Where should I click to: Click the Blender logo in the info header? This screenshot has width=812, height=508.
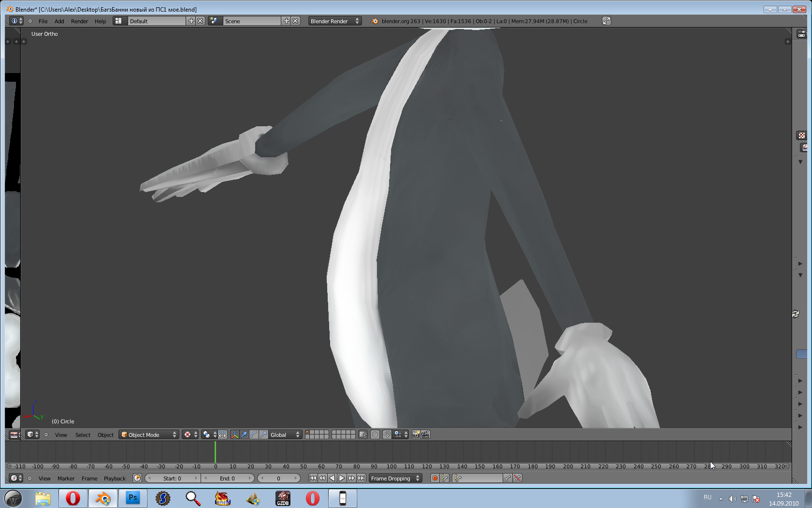[x=375, y=21]
